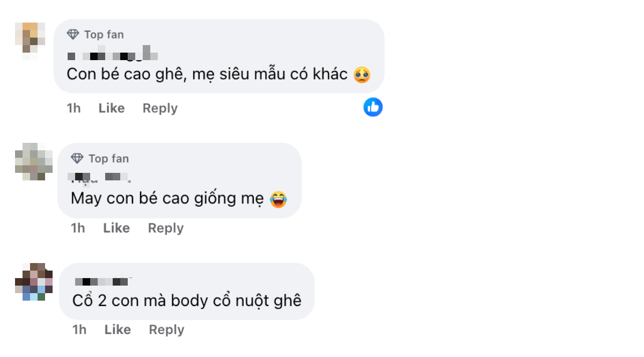Click the blurred username on the first comment
This screenshot has height=357, width=644.
(x=113, y=55)
